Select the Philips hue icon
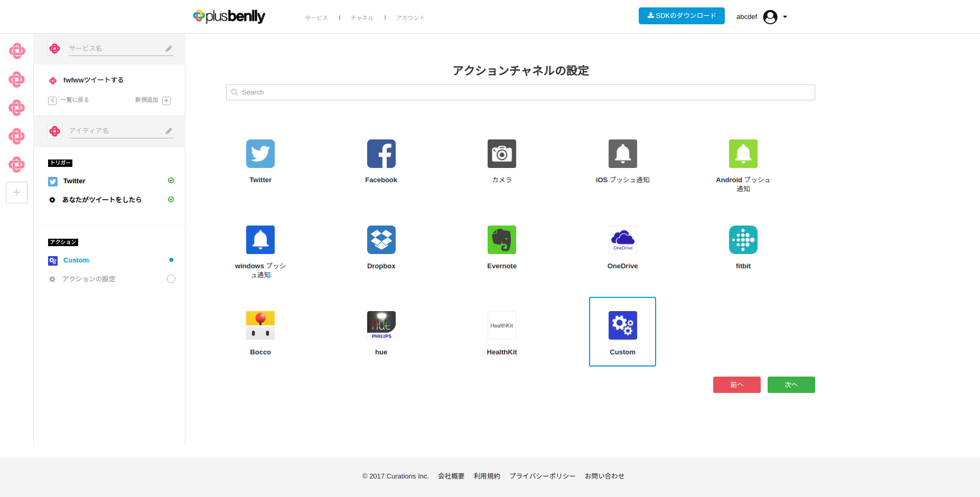This screenshot has height=497, width=980. 381,325
